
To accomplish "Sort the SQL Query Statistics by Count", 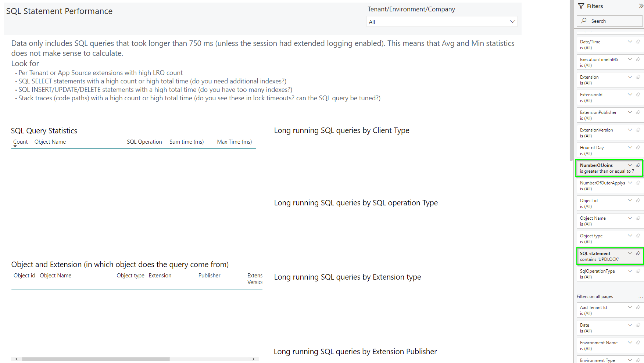I will [x=20, y=141].
